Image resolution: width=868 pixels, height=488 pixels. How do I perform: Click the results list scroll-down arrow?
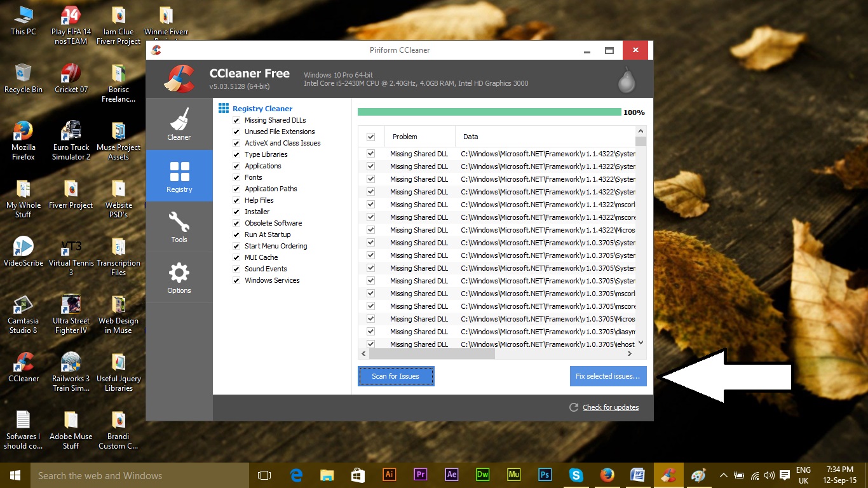pyautogui.click(x=641, y=342)
